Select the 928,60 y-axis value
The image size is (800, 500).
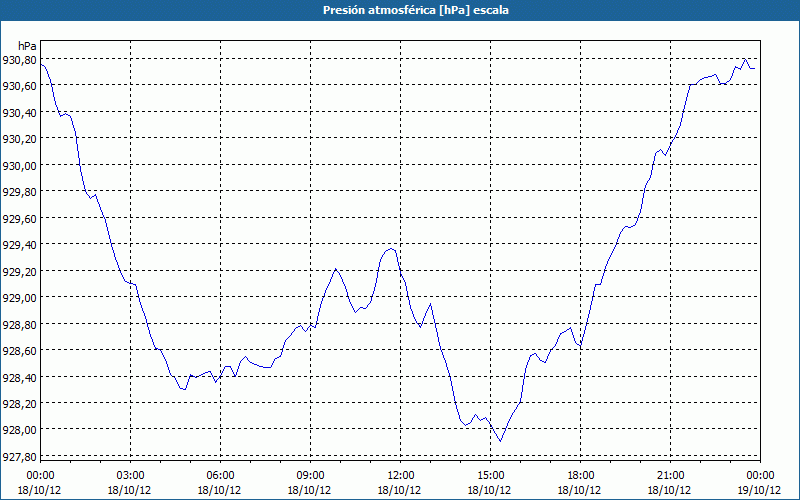[19, 351]
